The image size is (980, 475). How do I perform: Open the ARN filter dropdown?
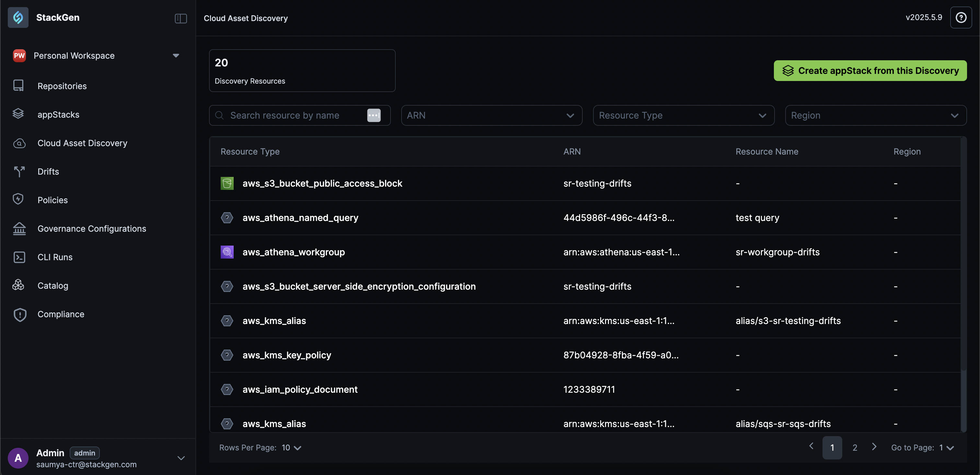[492, 115]
